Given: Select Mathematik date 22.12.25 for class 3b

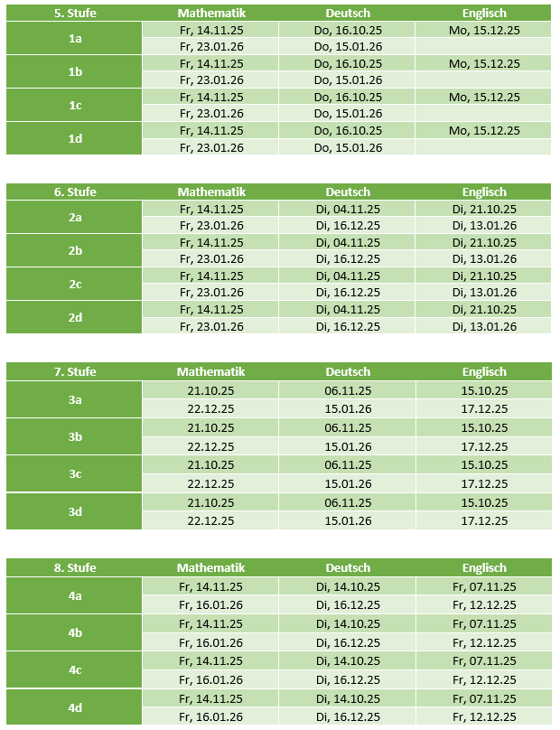Looking at the screenshot, I should (211, 446).
